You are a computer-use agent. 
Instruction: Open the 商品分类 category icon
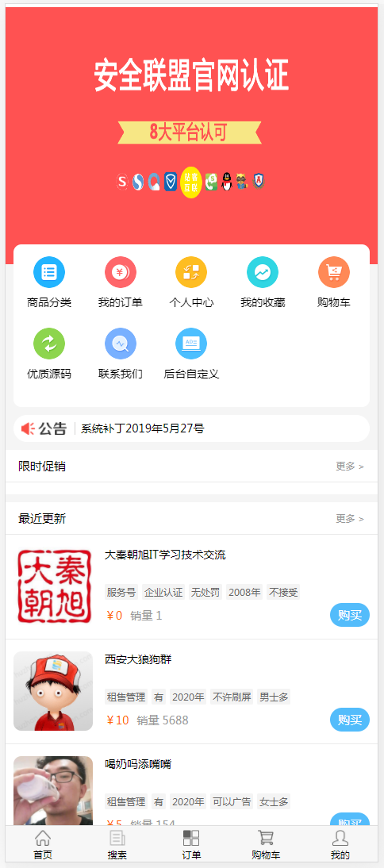coord(49,272)
